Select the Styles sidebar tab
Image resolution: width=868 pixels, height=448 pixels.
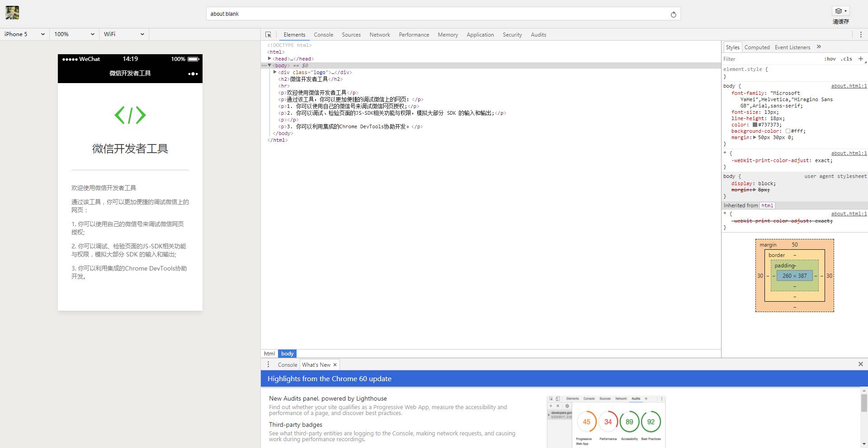[x=732, y=47]
